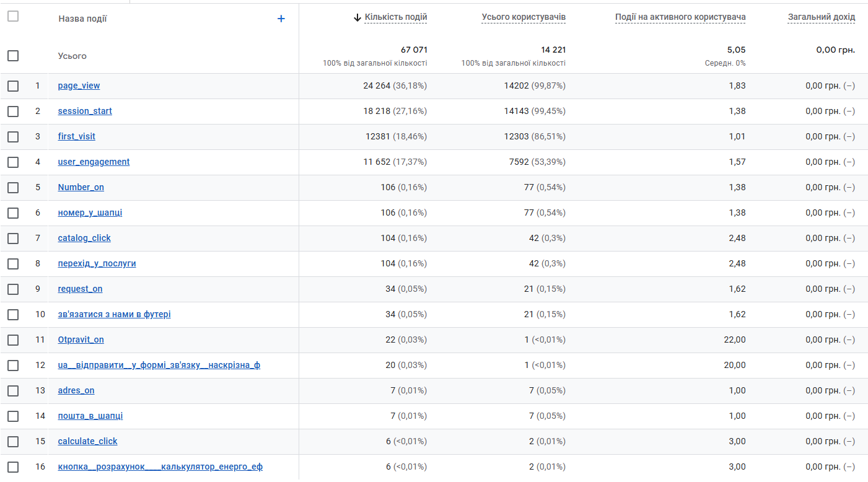The image size is (868, 482).
Task: Click the Number_on event link
Action: pyautogui.click(x=81, y=187)
